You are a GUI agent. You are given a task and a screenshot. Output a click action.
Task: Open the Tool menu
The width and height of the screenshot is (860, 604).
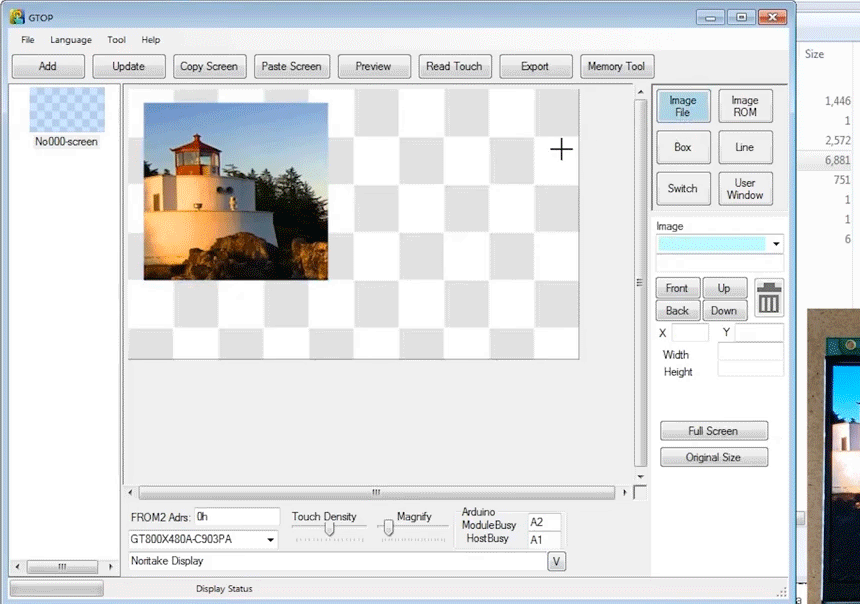[x=117, y=40]
